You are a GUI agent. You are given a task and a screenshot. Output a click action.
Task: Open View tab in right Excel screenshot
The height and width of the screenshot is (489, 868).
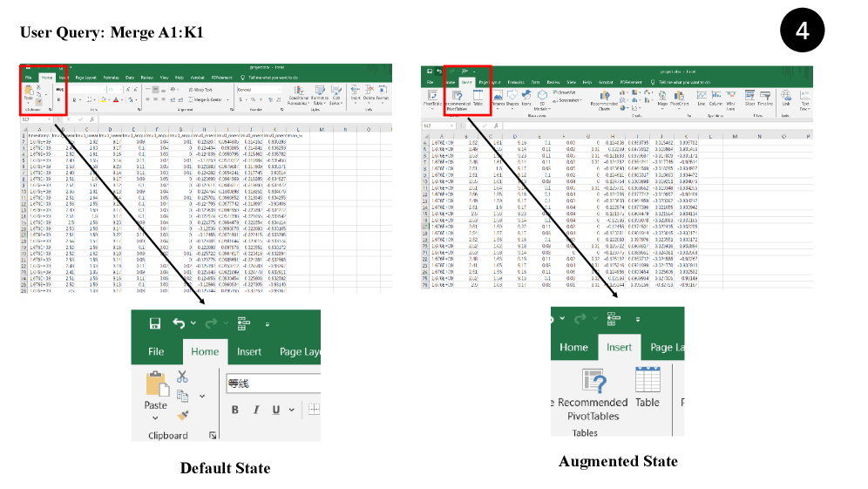tap(572, 83)
